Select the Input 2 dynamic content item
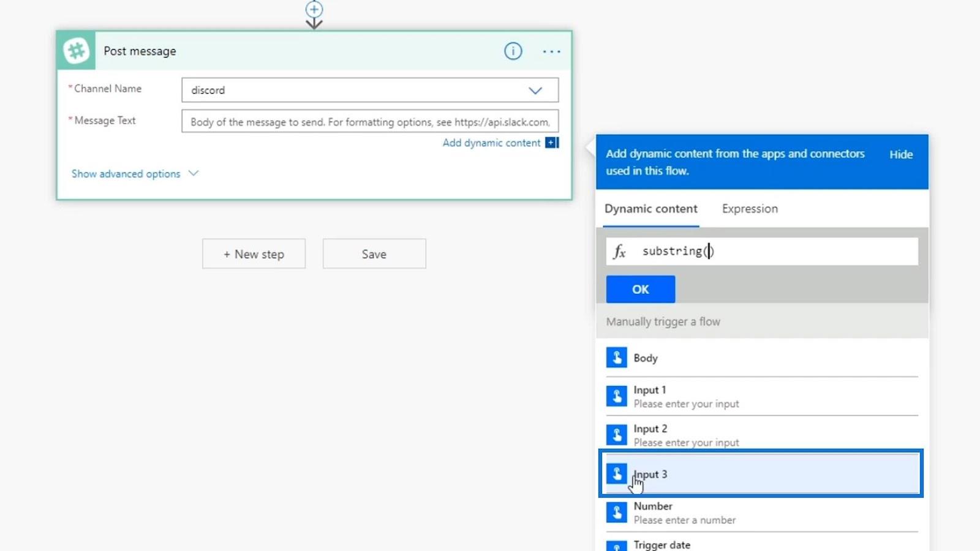The width and height of the screenshot is (980, 551). (x=762, y=435)
